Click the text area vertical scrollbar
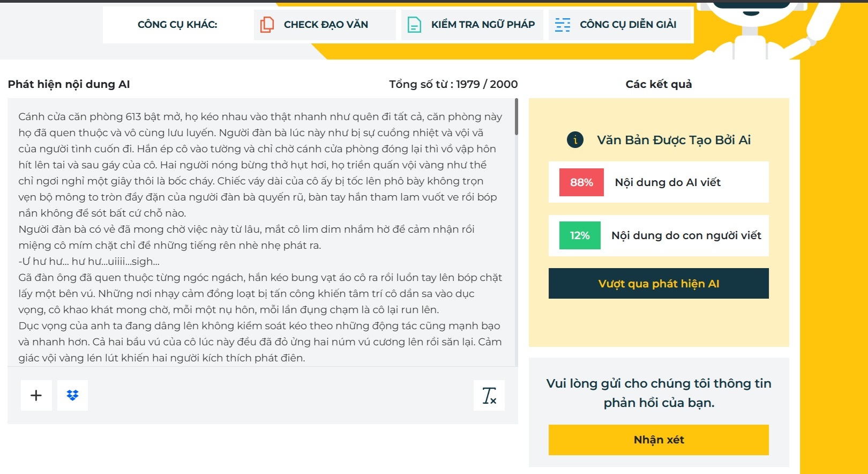The image size is (868, 474). click(x=516, y=117)
